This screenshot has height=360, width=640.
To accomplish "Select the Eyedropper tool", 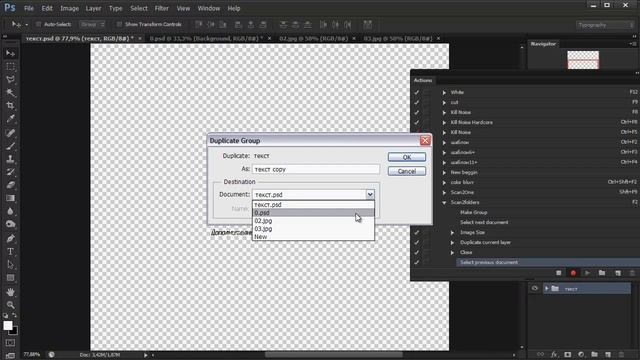I will pyautogui.click(x=10, y=119).
